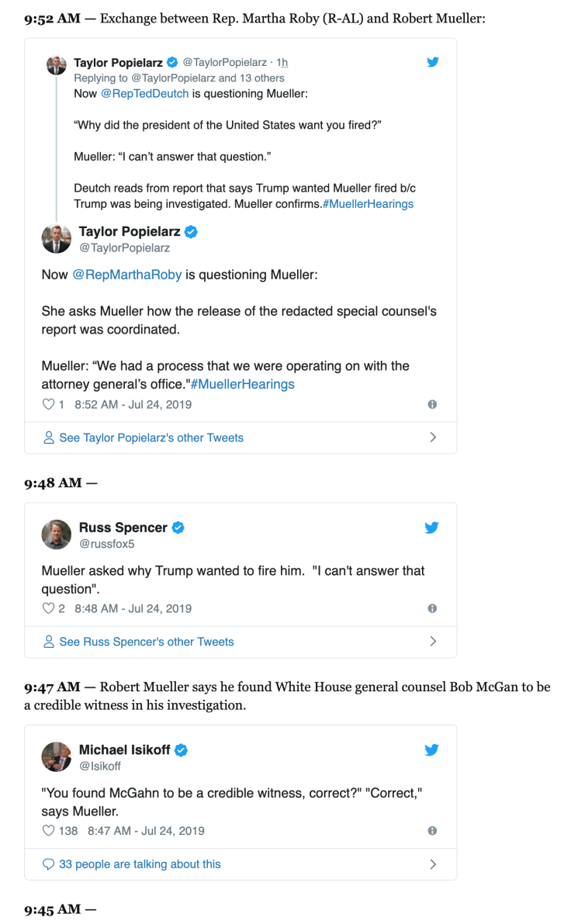Image resolution: width=571 pixels, height=924 pixels.
Task: Click the Twitter bird icon on Michael Isikoff's tweet
Action: 431,749
